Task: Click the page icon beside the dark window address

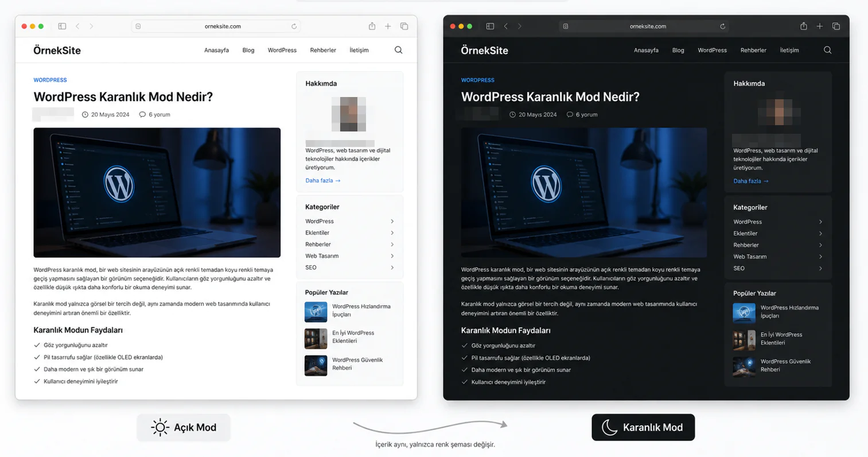Action: point(566,26)
